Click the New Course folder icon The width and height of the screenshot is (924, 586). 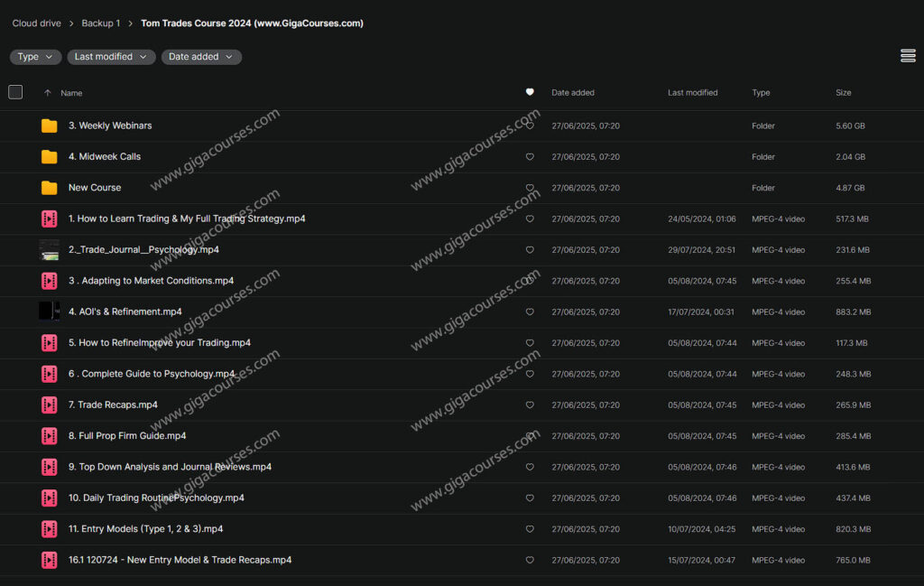tap(49, 188)
